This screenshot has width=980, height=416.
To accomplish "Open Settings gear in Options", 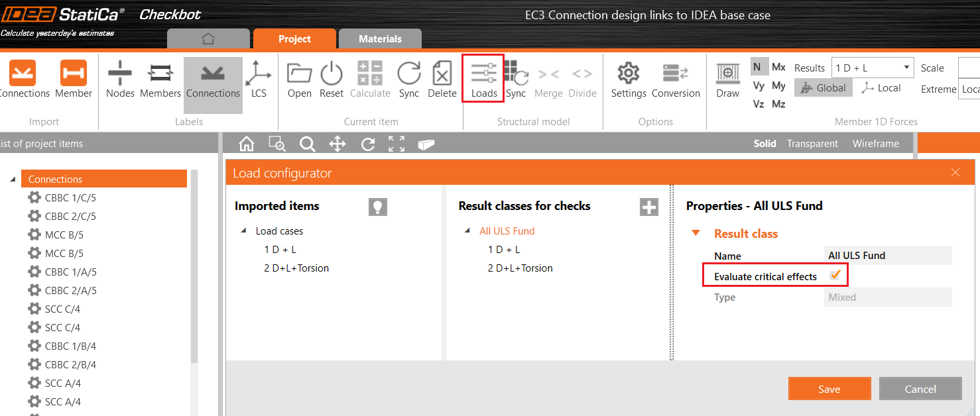I will (x=628, y=79).
